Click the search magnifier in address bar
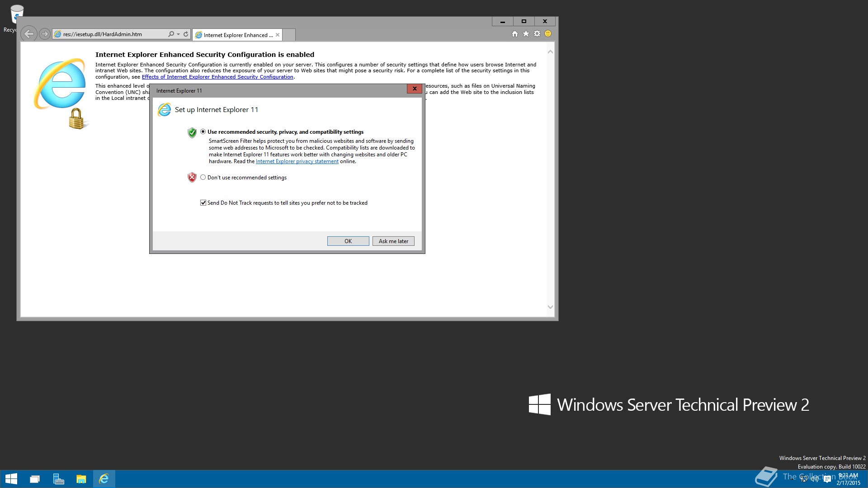The image size is (868, 488). pos(171,34)
